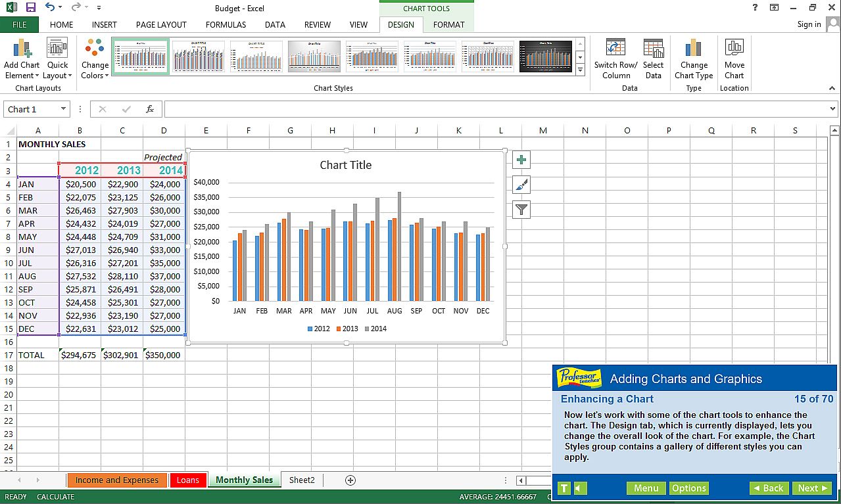Select the dark background chart style thumbnail
This screenshot has height=504, width=841.
tap(545, 57)
